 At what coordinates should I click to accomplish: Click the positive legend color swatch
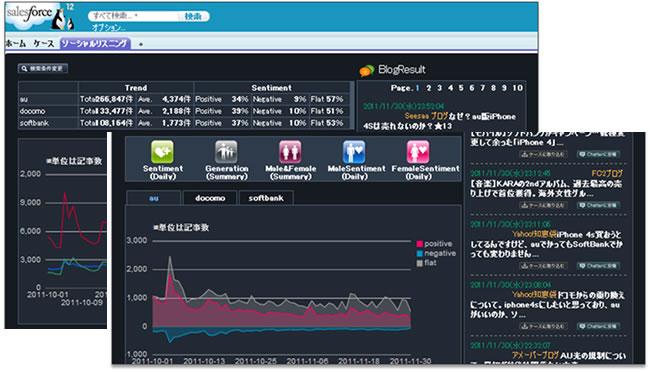tap(420, 244)
